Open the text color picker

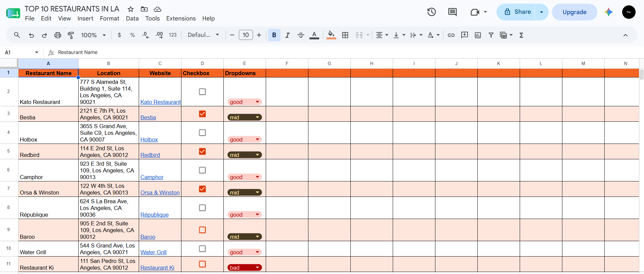point(314,35)
